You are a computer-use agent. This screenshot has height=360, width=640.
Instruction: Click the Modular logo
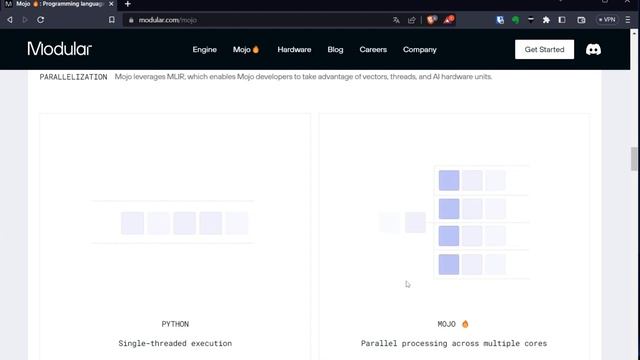(60, 49)
